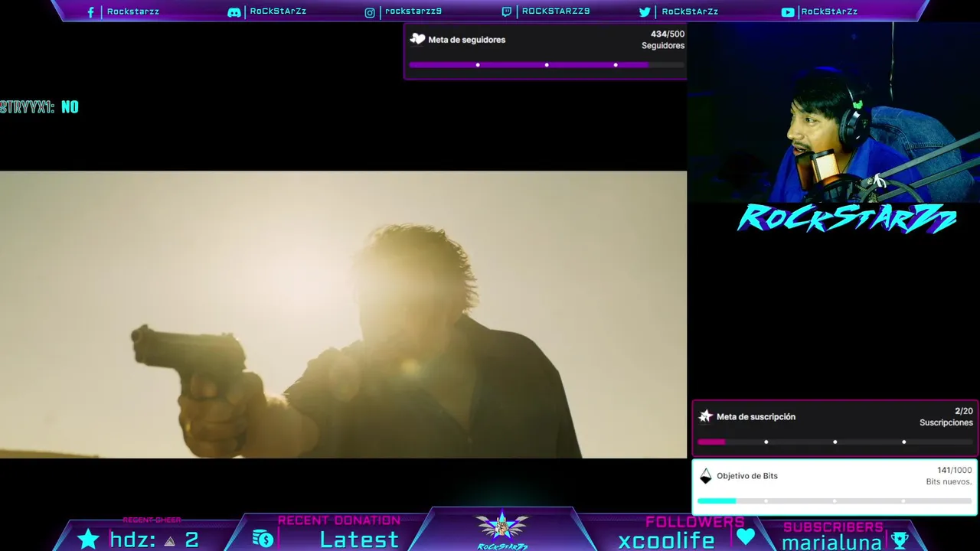
Task: Click the 'Latest' recent donation text
Action: (359, 540)
